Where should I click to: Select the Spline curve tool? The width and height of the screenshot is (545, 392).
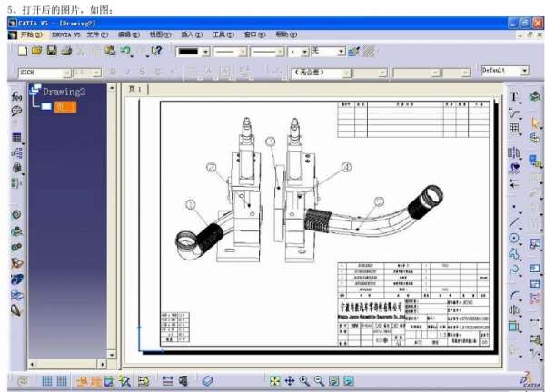point(514,269)
